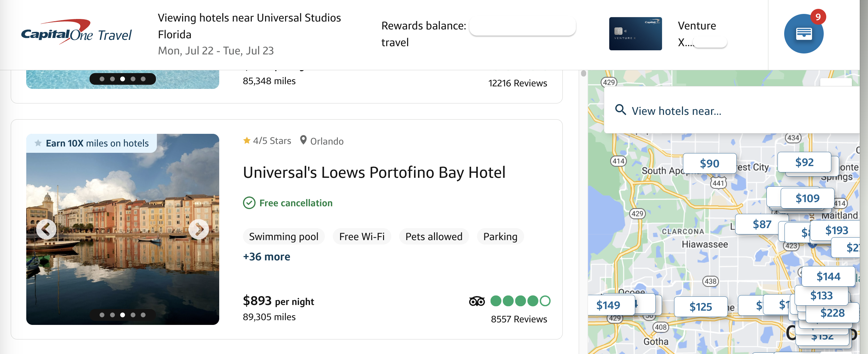Select the $92 map price marker
This screenshot has height=354, width=868.
coord(804,162)
